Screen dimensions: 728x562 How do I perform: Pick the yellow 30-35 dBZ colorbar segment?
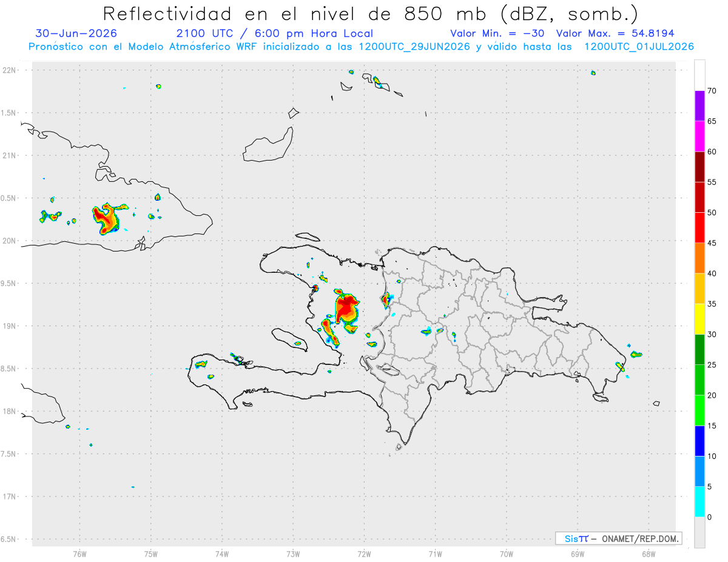(x=699, y=319)
